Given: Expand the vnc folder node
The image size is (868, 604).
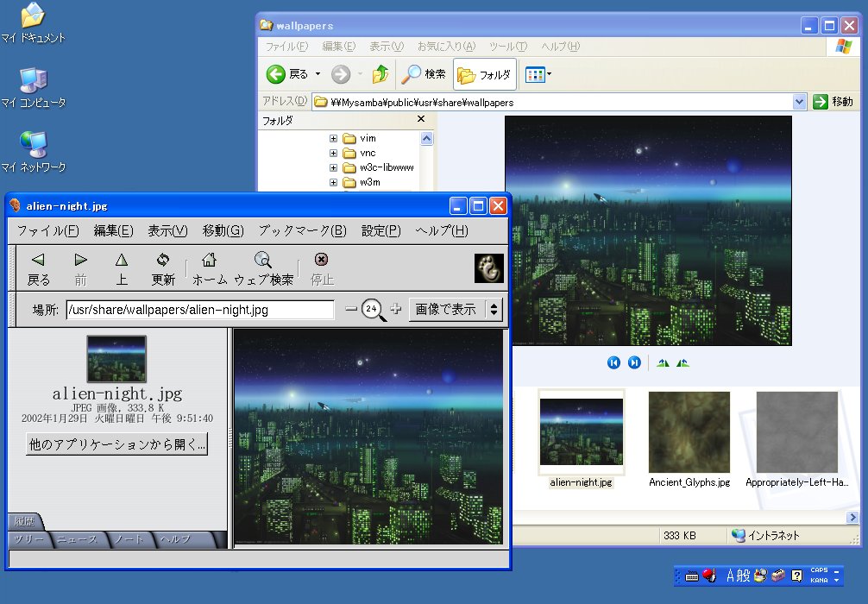Looking at the screenshot, I should 333,153.
